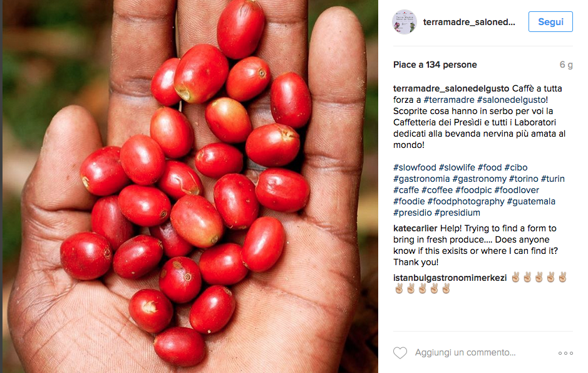The image size is (588, 373).
Task: Open the three-dots more options menu
Action: 565,353
